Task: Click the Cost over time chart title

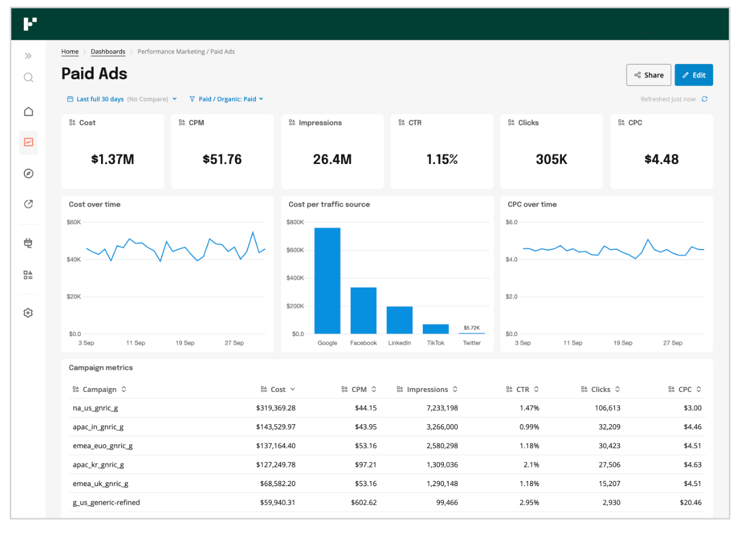Action: (95, 204)
